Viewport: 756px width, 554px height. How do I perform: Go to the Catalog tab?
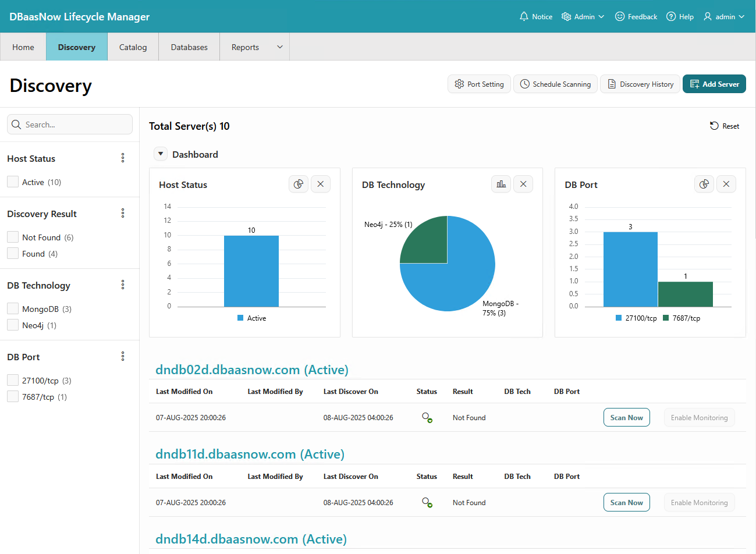pos(133,47)
